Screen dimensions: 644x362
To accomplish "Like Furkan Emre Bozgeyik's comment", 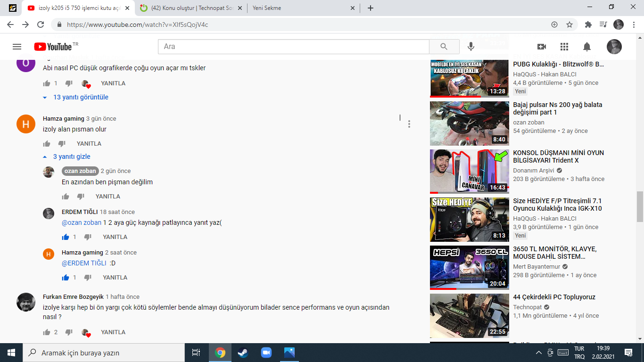I will point(47,332).
